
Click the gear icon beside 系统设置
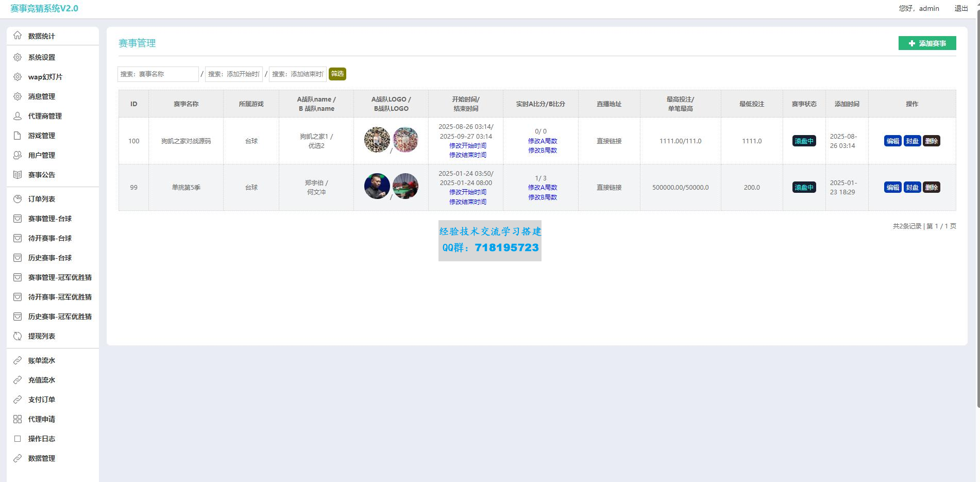tap(18, 57)
